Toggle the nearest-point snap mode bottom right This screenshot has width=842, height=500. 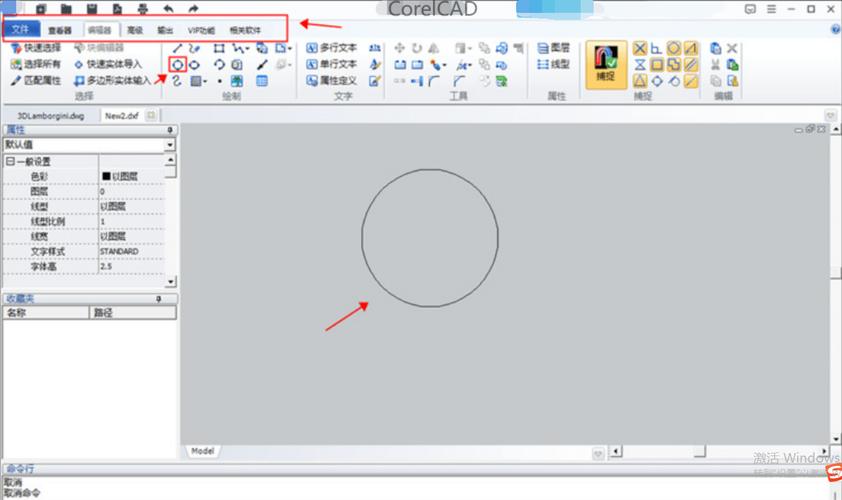(x=691, y=81)
